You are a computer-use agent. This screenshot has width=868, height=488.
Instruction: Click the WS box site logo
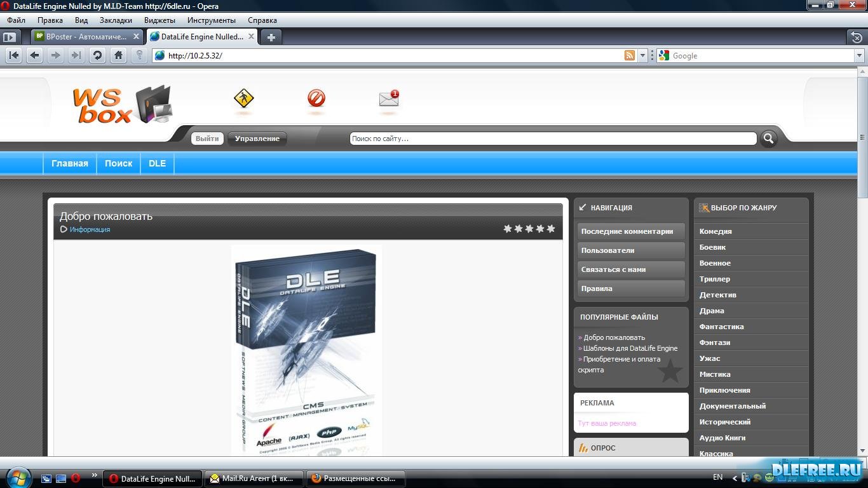pyautogui.click(x=121, y=104)
